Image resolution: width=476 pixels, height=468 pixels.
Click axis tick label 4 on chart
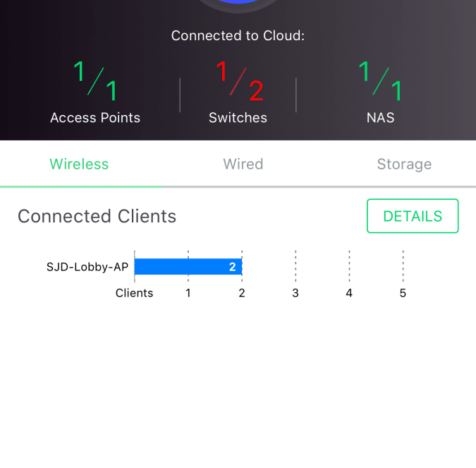tap(349, 293)
